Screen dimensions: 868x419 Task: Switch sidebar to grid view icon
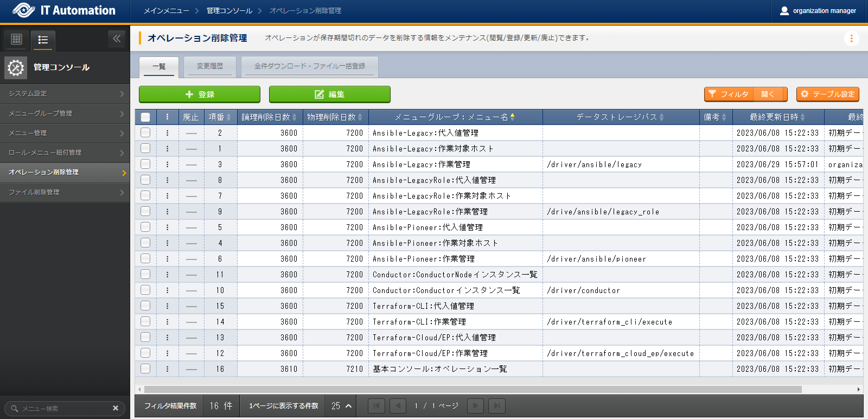pos(16,39)
